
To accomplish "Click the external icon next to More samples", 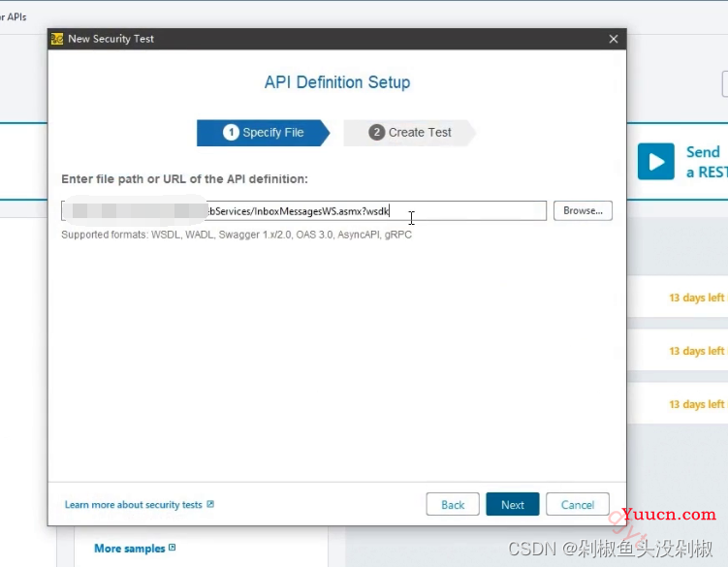I will tap(173, 548).
